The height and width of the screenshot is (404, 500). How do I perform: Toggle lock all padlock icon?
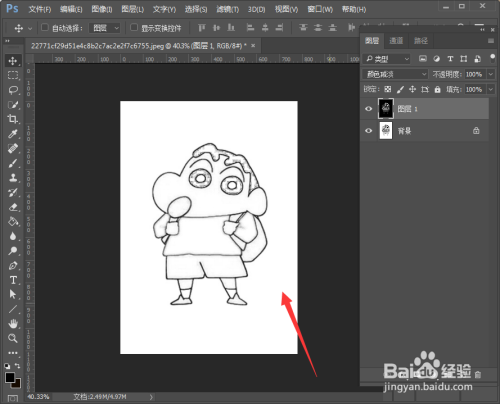point(438,89)
